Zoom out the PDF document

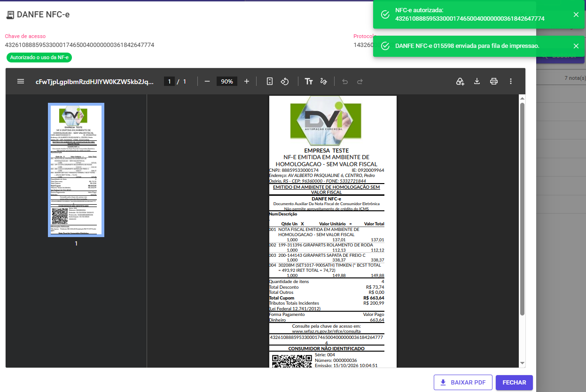point(207,81)
